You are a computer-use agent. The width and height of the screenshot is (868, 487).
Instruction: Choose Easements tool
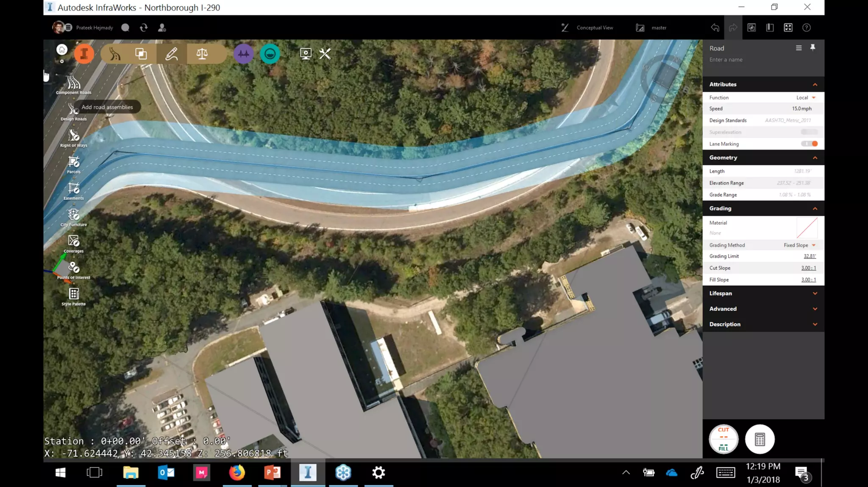point(74,191)
